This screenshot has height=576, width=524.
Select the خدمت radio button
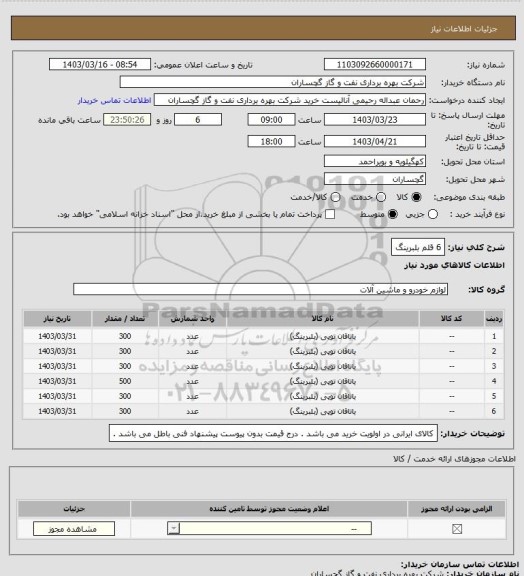(381, 197)
